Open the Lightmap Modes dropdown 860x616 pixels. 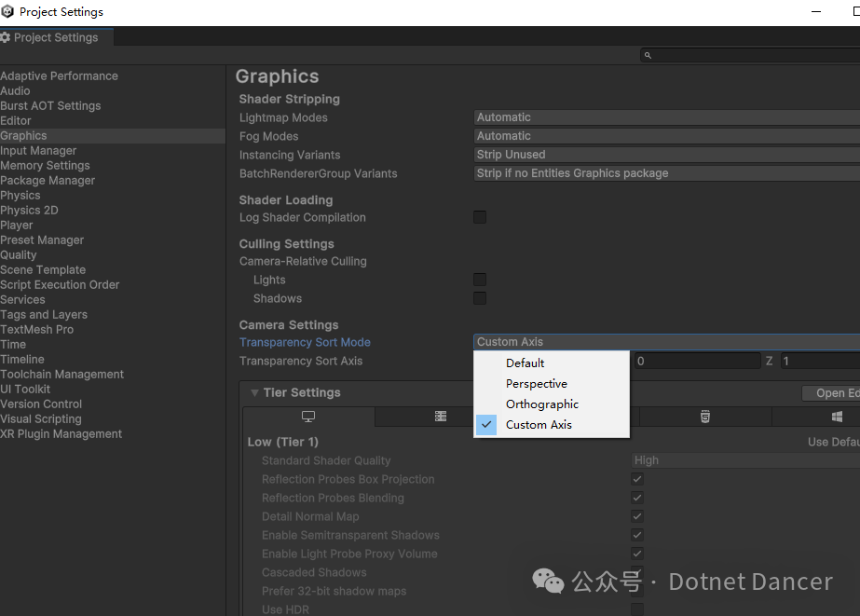(x=666, y=117)
